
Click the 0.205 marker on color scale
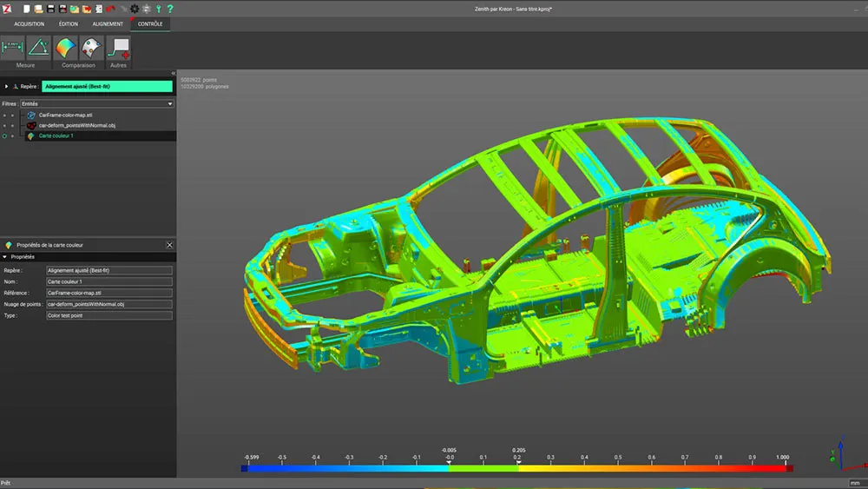click(x=518, y=463)
